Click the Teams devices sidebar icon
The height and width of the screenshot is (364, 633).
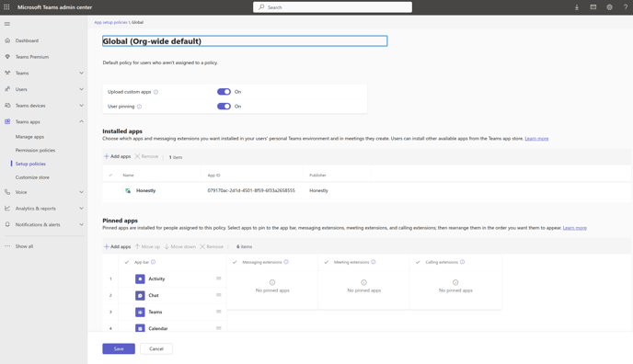(7, 105)
